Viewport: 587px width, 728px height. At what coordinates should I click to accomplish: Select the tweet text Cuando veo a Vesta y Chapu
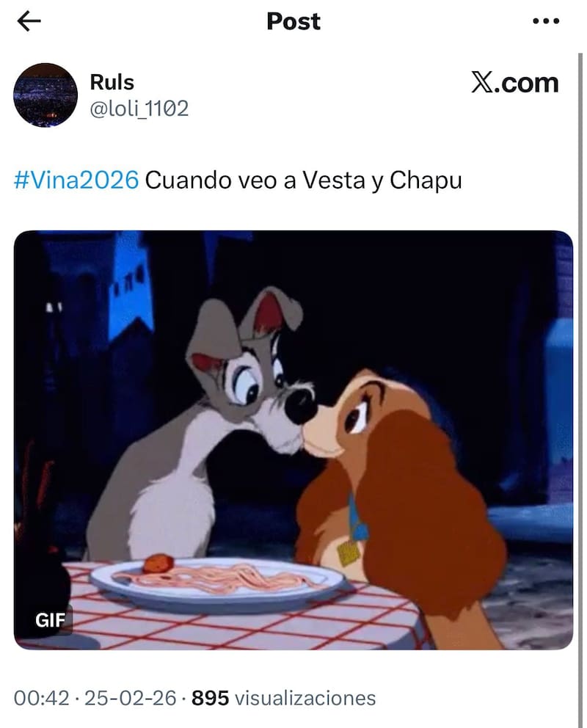304,180
